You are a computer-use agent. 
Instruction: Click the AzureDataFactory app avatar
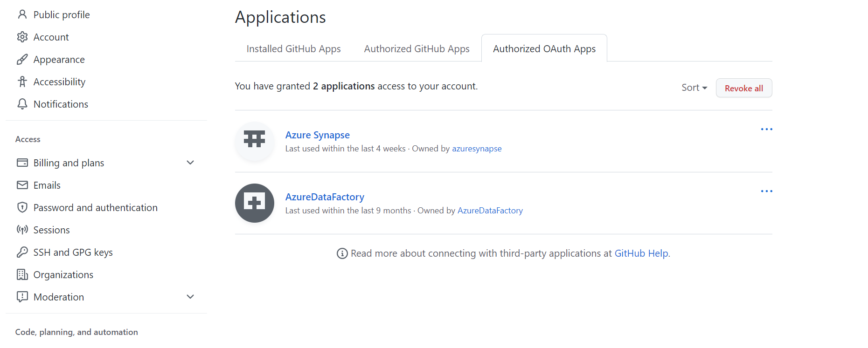pos(254,203)
